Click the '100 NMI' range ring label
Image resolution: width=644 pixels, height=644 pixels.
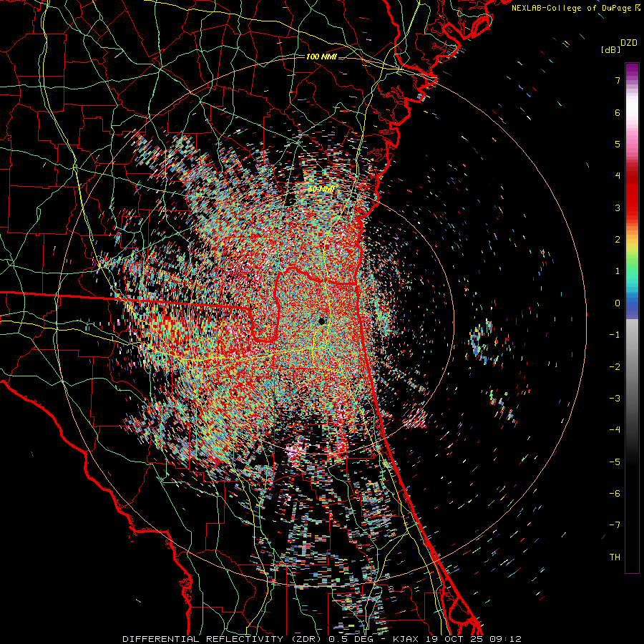click(321, 57)
